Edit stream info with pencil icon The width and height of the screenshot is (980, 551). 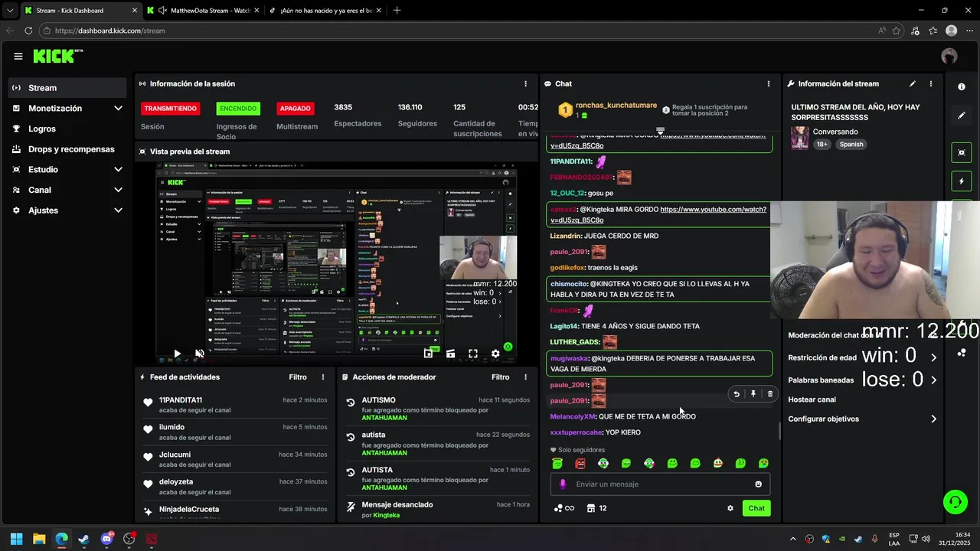click(x=913, y=83)
